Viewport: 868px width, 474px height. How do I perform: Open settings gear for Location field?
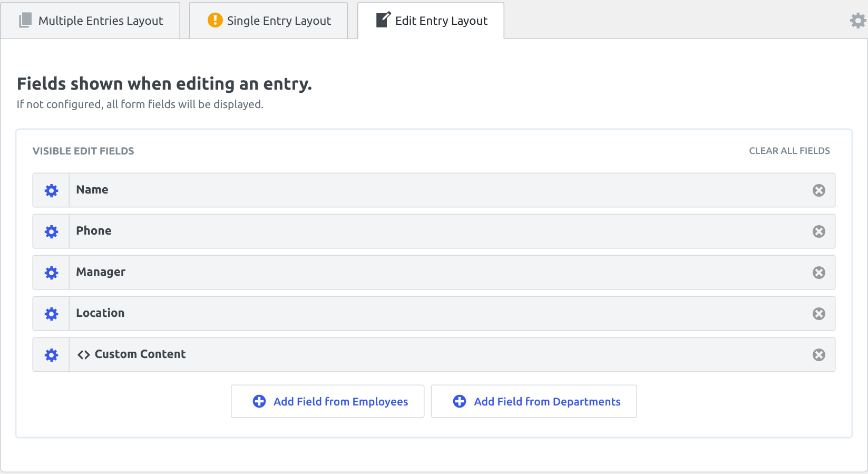tap(51, 314)
